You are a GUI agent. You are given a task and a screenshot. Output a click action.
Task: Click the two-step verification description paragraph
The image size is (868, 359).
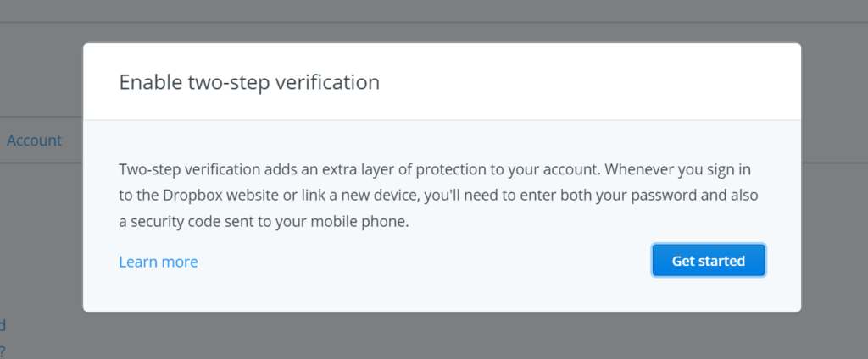(438, 196)
